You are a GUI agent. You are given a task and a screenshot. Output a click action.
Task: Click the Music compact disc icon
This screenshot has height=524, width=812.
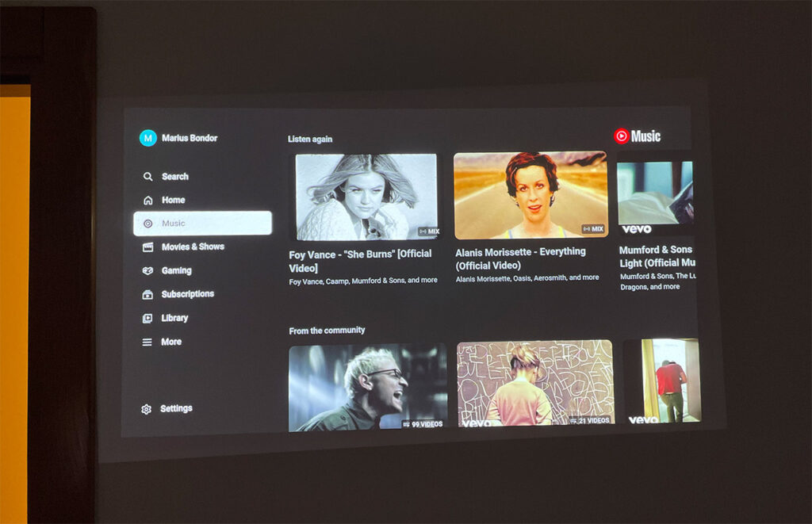147,223
